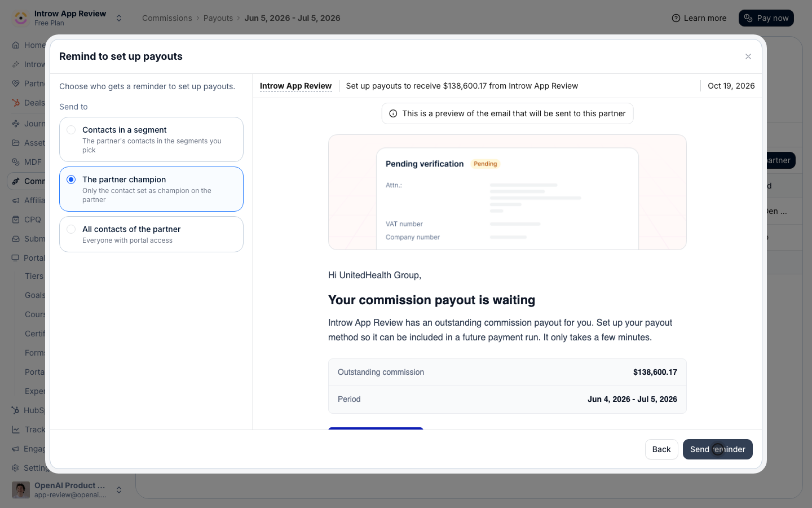
Task: Click the Settings gear icon in sidebar
Action: (x=16, y=468)
